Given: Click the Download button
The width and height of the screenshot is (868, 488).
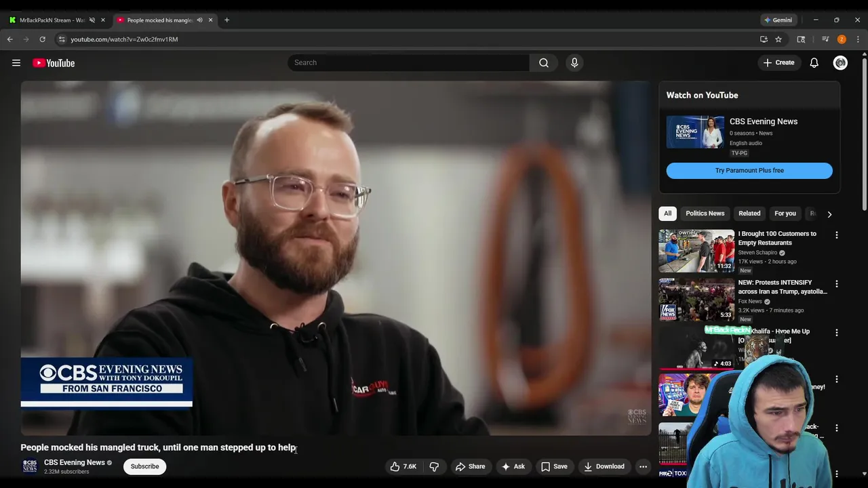Looking at the screenshot, I should click(604, 466).
